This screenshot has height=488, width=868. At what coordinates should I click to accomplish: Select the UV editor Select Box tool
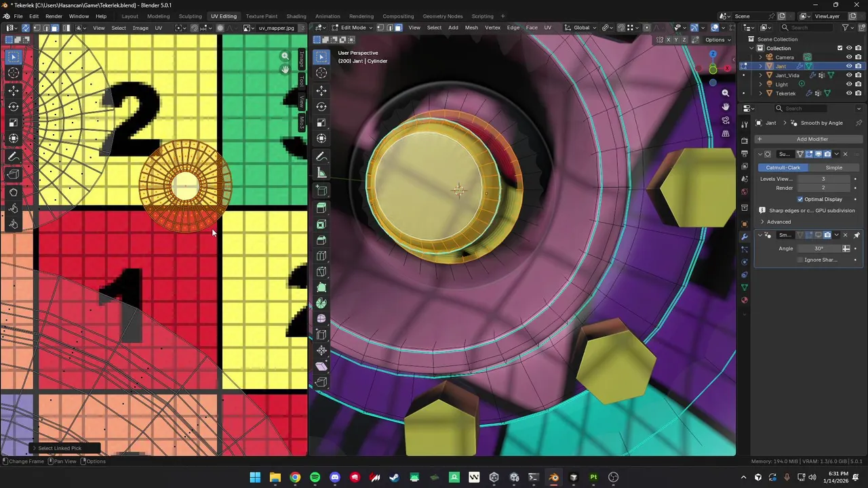coord(14,57)
